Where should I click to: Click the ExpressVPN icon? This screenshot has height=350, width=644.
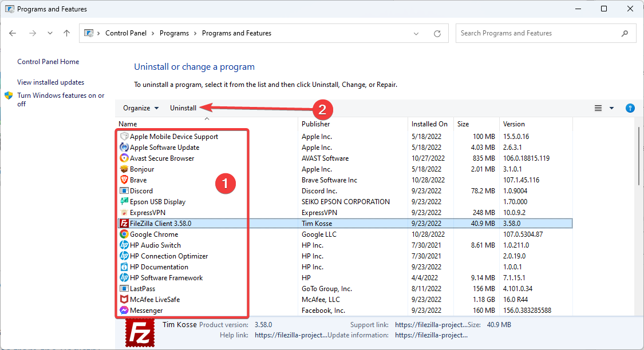tap(124, 213)
